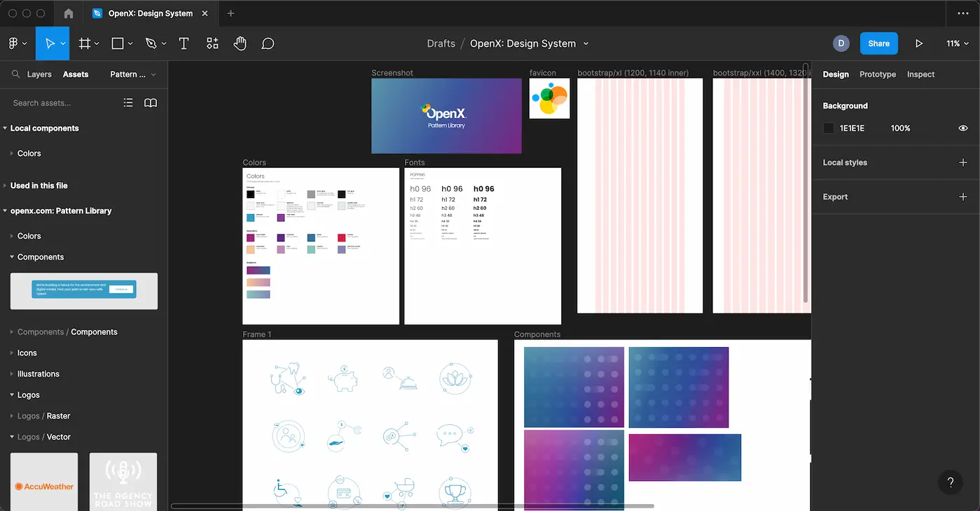Image resolution: width=980 pixels, height=511 pixels.
Task: Click the Search assets input field
Action: (63, 103)
